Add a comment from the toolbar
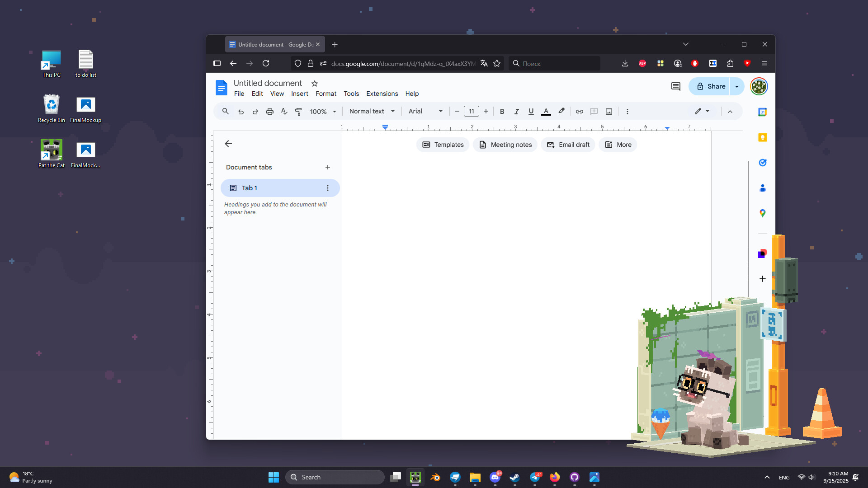 pos(594,111)
